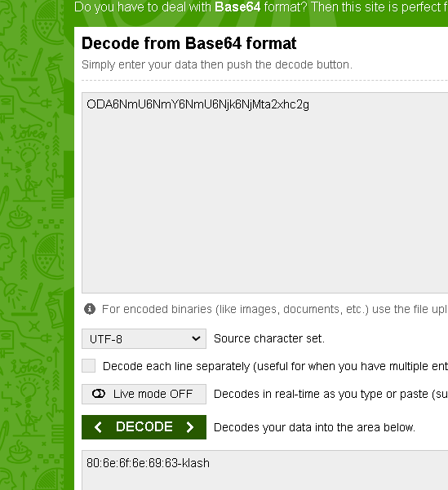Click the 'Source character set.' label

(x=269, y=338)
